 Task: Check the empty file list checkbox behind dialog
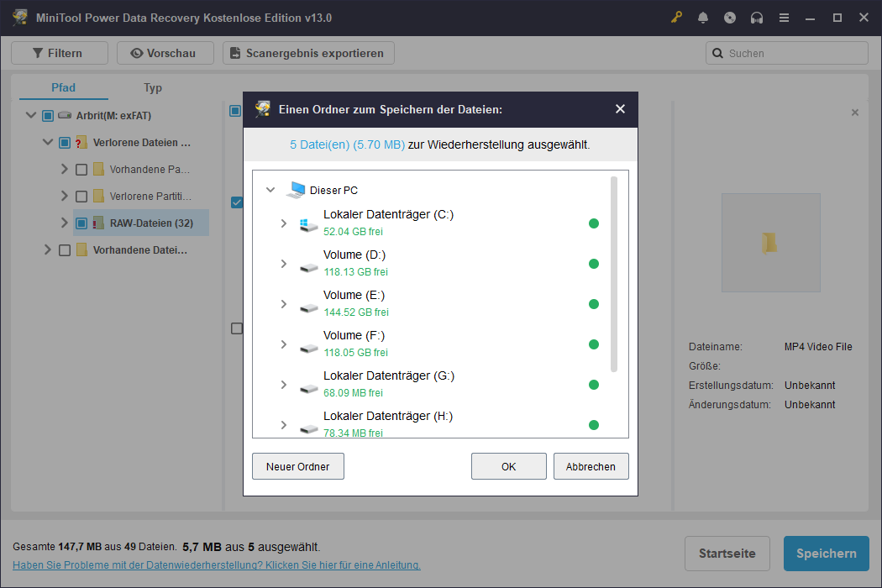point(237,328)
